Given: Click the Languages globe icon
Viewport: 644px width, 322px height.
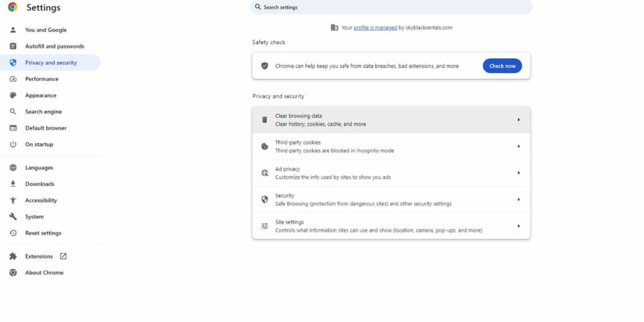Looking at the screenshot, I should pos(13,167).
